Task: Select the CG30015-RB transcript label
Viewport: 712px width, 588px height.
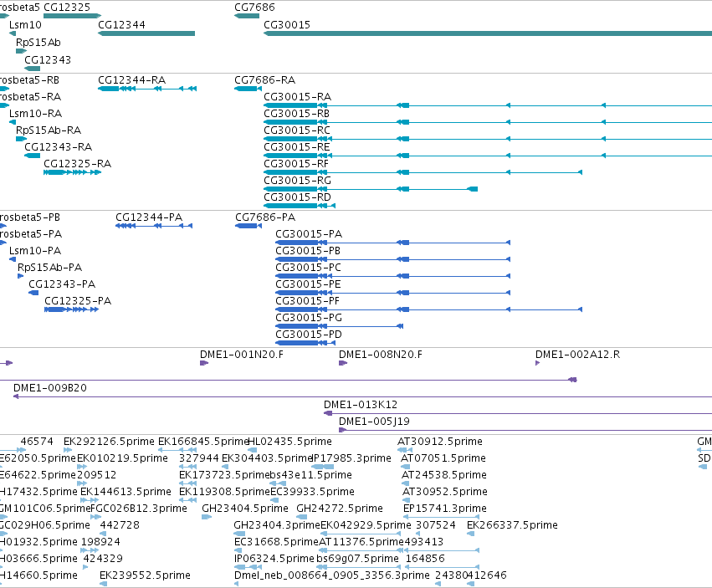Action: tap(296, 114)
